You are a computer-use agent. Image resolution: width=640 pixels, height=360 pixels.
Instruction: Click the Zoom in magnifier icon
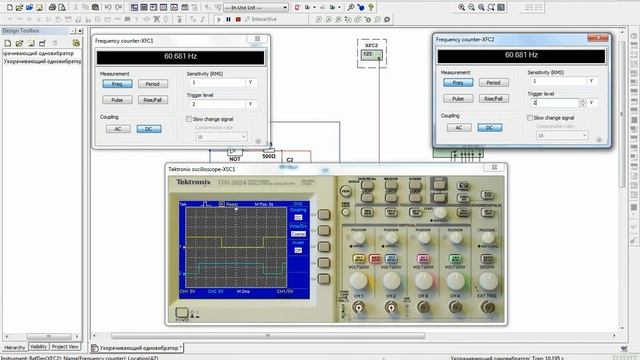pyautogui.click(x=462, y=7)
